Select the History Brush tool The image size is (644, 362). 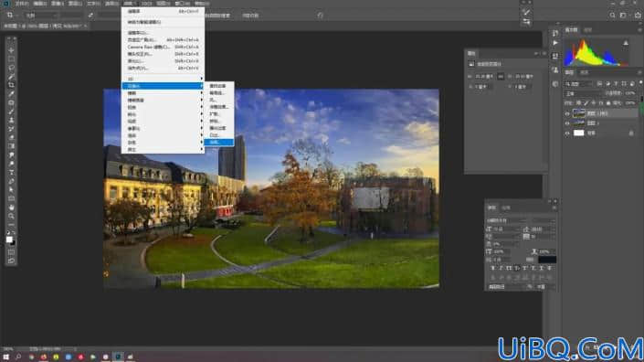click(11, 129)
